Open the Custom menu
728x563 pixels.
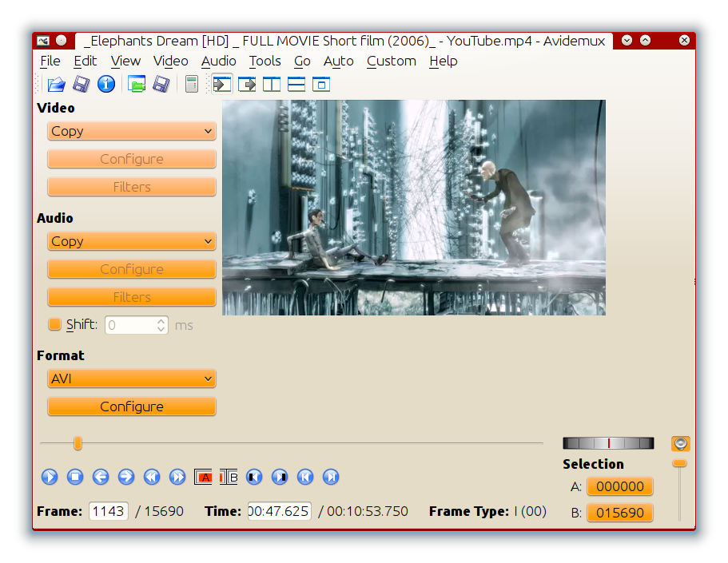pyautogui.click(x=391, y=61)
